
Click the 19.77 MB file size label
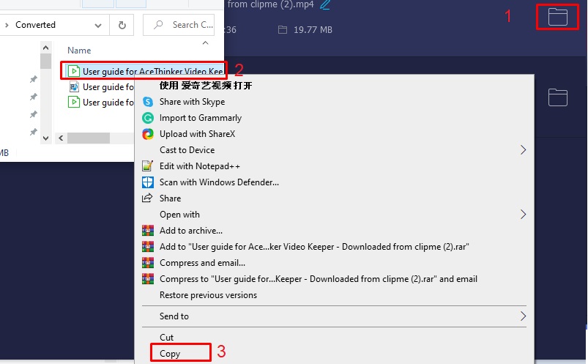click(x=313, y=30)
